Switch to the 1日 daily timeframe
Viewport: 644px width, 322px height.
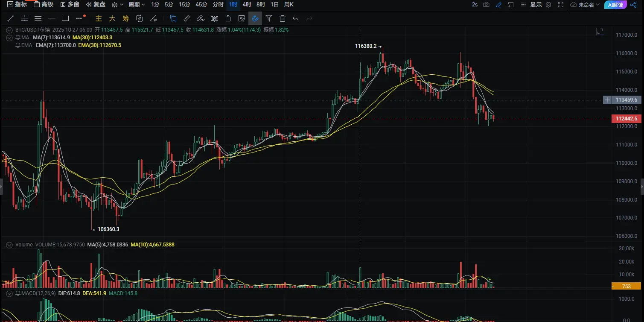click(275, 5)
